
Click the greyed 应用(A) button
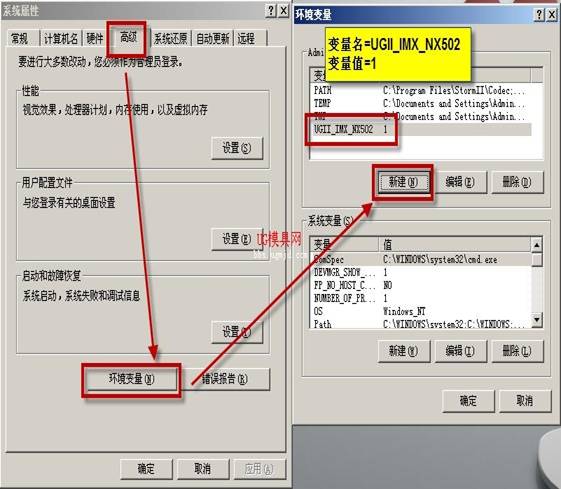click(x=259, y=469)
